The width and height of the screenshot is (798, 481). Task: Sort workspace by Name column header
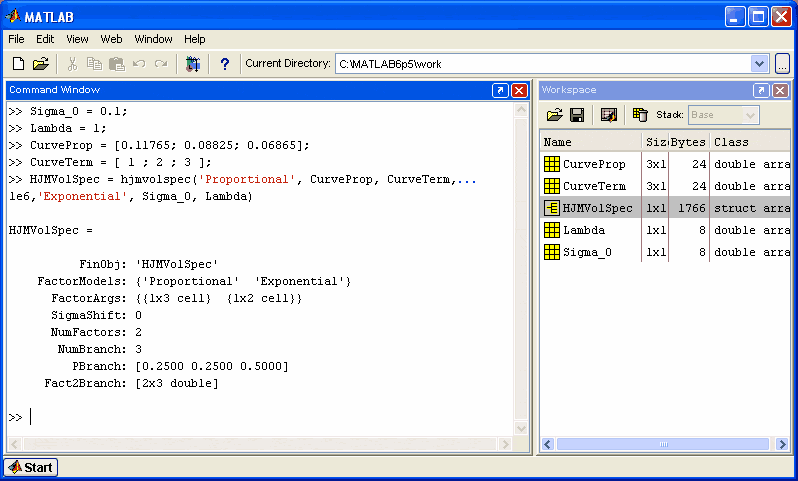[x=590, y=142]
